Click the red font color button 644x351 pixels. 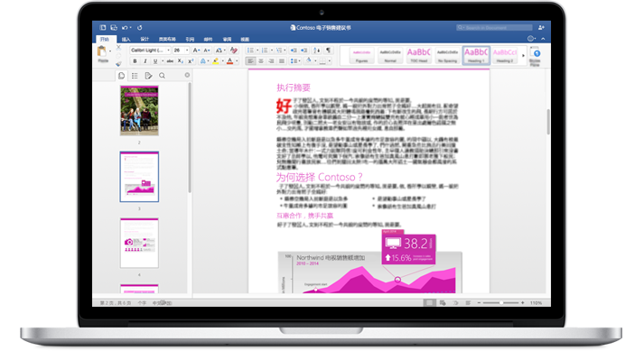point(230,61)
